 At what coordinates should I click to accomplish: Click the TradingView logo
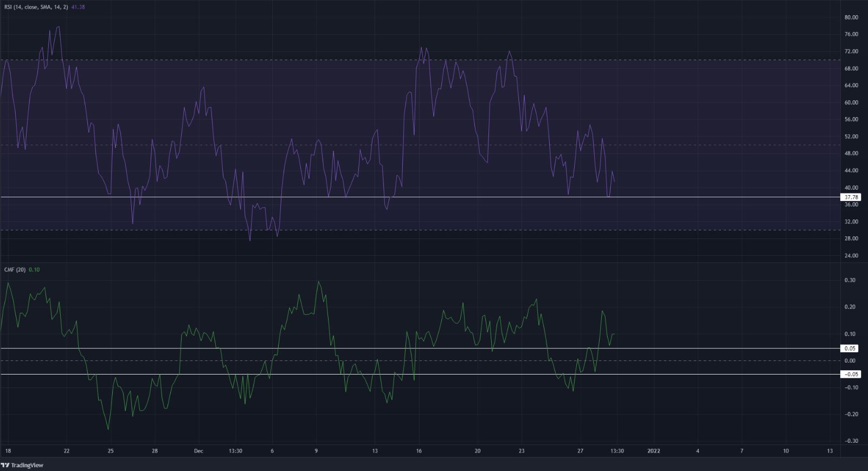click(22, 465)
